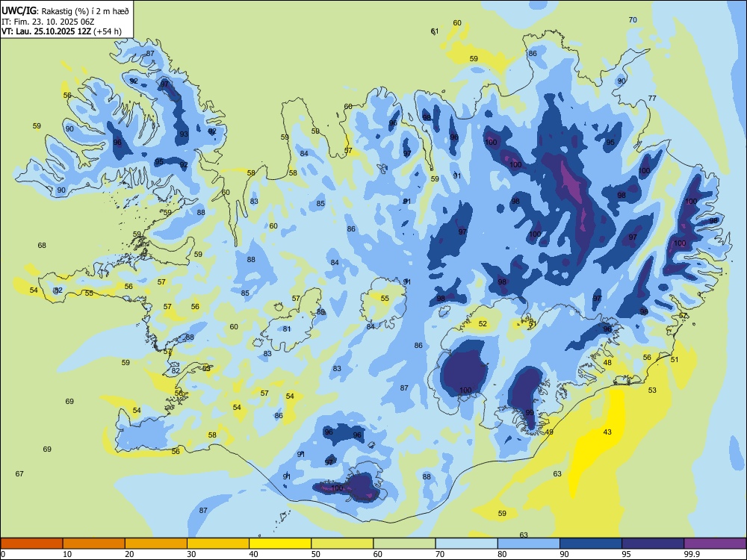Click the humidity value '99' on the map
This screenshot has height=560, width=747.
[530, 413]
